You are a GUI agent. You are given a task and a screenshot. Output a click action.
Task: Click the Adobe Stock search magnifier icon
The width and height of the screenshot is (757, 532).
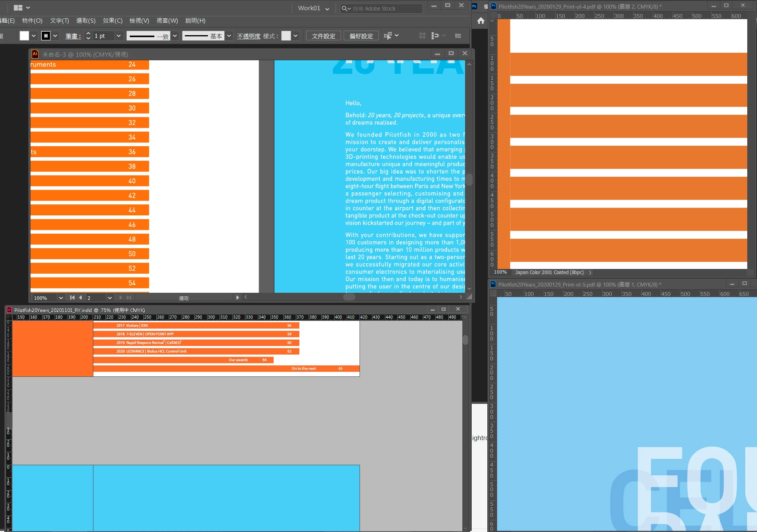coord(344,9)
